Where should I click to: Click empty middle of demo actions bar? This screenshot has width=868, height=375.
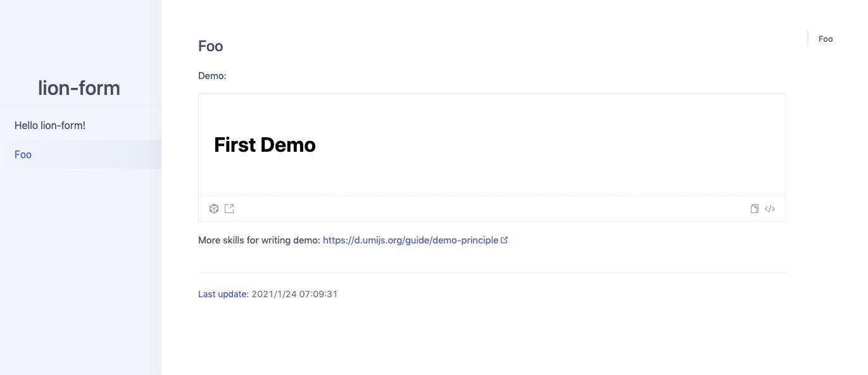coord(492,209)
